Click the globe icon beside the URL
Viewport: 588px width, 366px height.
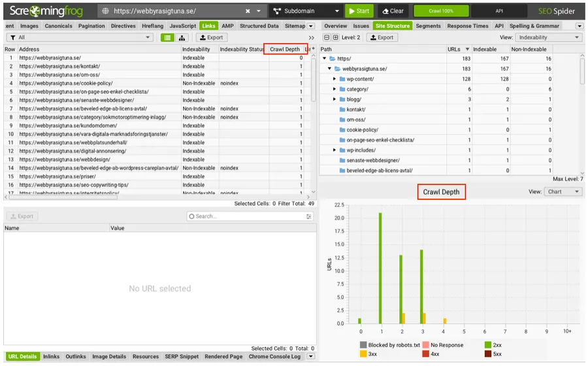[x=106, y=11]
